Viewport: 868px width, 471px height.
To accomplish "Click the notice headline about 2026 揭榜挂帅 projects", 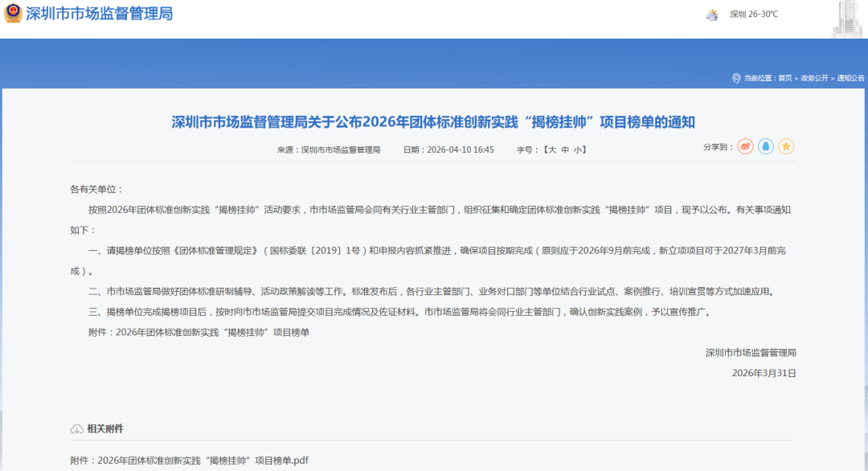I will (x=434, y=122).
